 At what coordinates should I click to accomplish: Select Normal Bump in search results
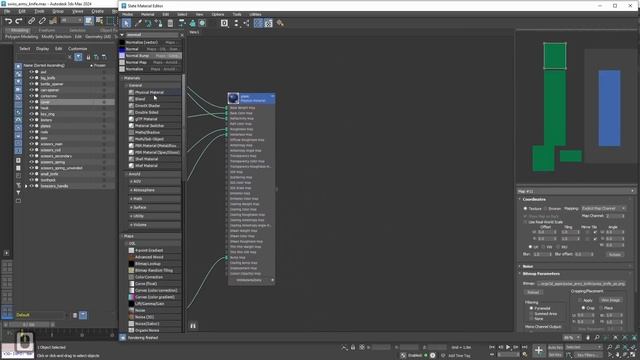pyautogui.click(x=150, y=56)
